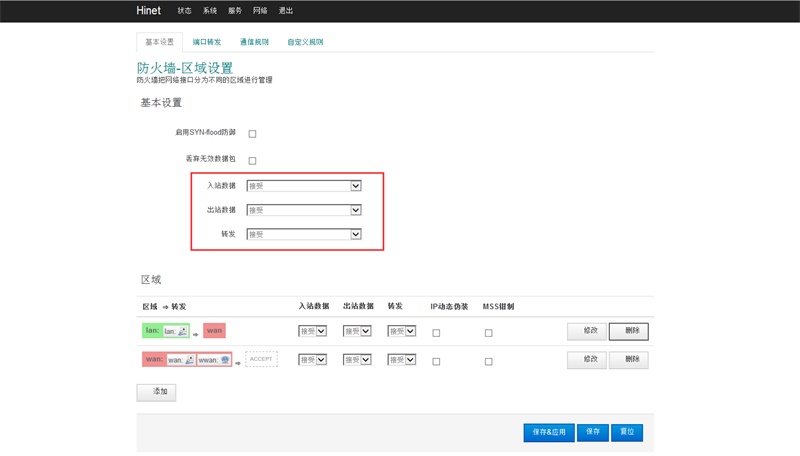Viewport: 800px width, 456px height.
Task: Open the global 入站数据 policy dropdown
Action: click(303, 186)
